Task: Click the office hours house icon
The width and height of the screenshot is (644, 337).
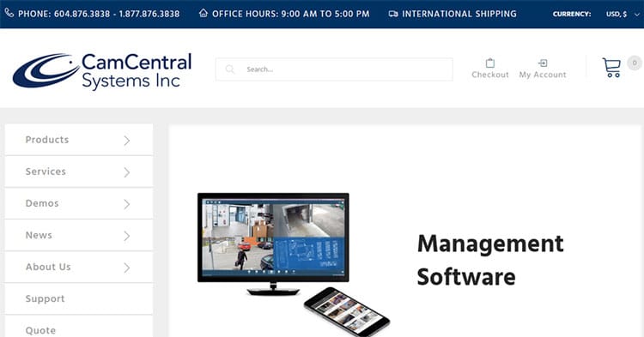Action: coord(204,13)
